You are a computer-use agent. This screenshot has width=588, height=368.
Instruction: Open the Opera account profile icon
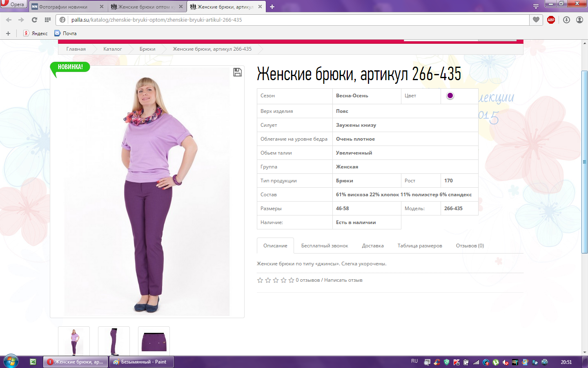pos(579,20)
